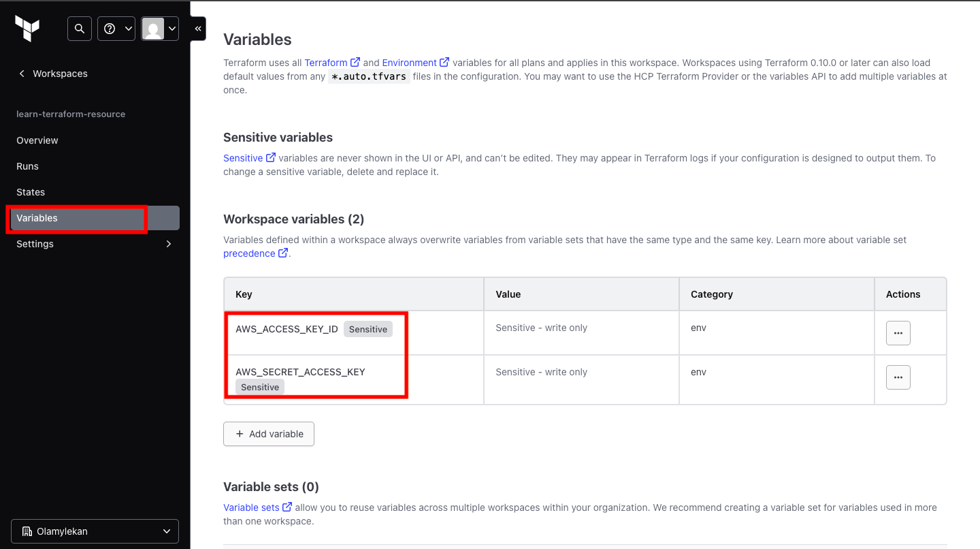
Task: Expand the Settings submenu
Action: (x=95, y=244)
